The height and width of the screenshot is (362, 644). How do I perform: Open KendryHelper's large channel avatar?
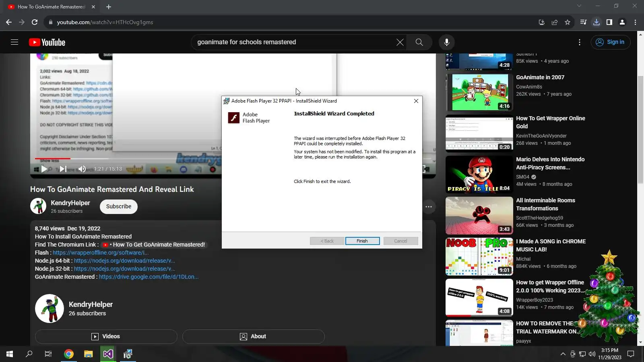point(50,309)
